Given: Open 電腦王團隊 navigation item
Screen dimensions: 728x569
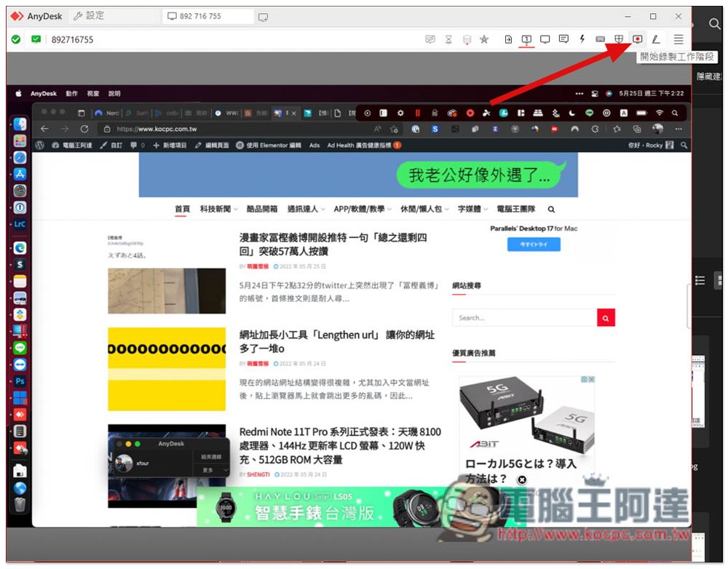Looking at the screenshot, I should [x=516, y=209].
